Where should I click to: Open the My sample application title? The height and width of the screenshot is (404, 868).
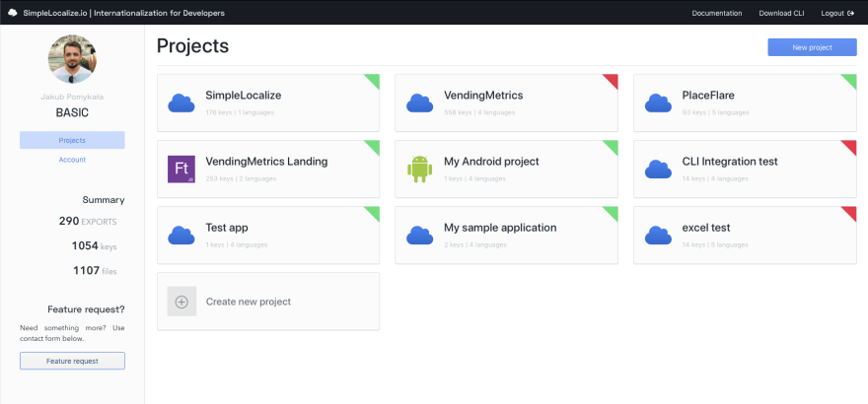click(500, 228)
